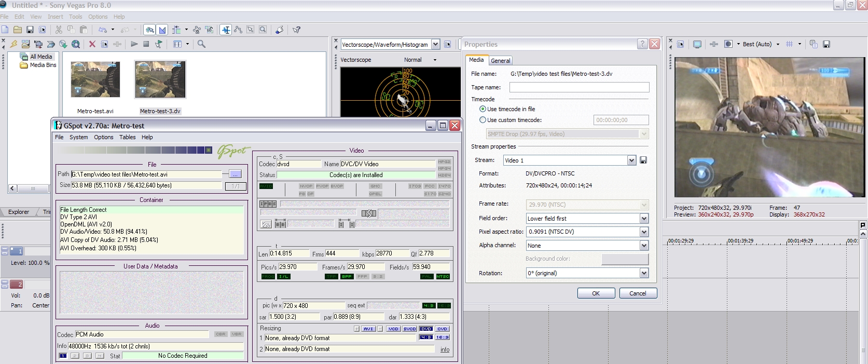Image resolution: width=868 pixels, height=364 pixels.
Task: Open the Tools menu in Vegas
Action: [x=76, y=17]
